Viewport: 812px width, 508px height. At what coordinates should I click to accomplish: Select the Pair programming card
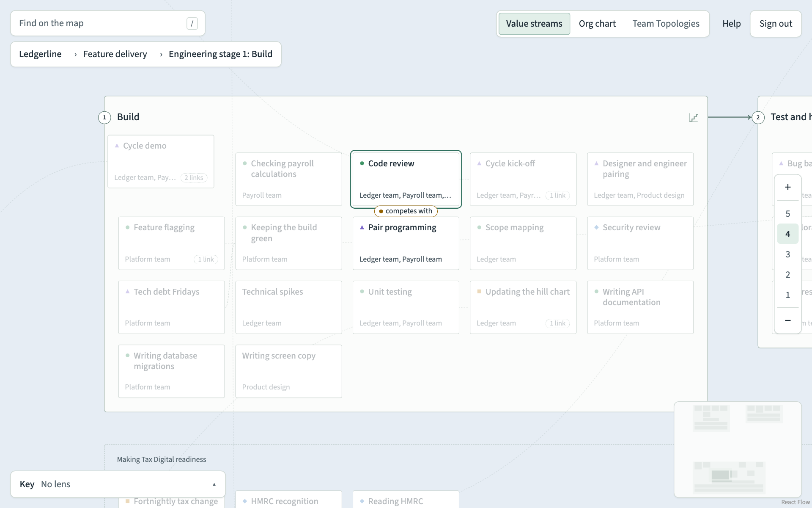[406, 243]
